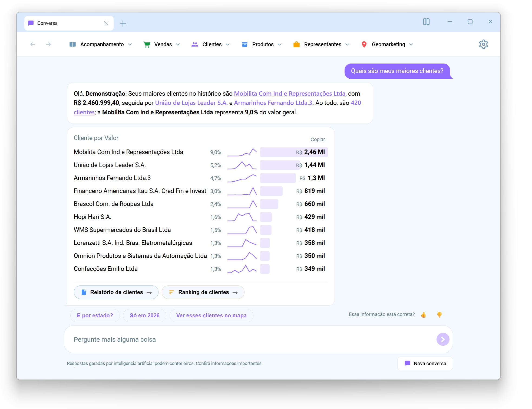Open Ranking de clientes
Screen dimensions: 532x409
coord(203,292)
